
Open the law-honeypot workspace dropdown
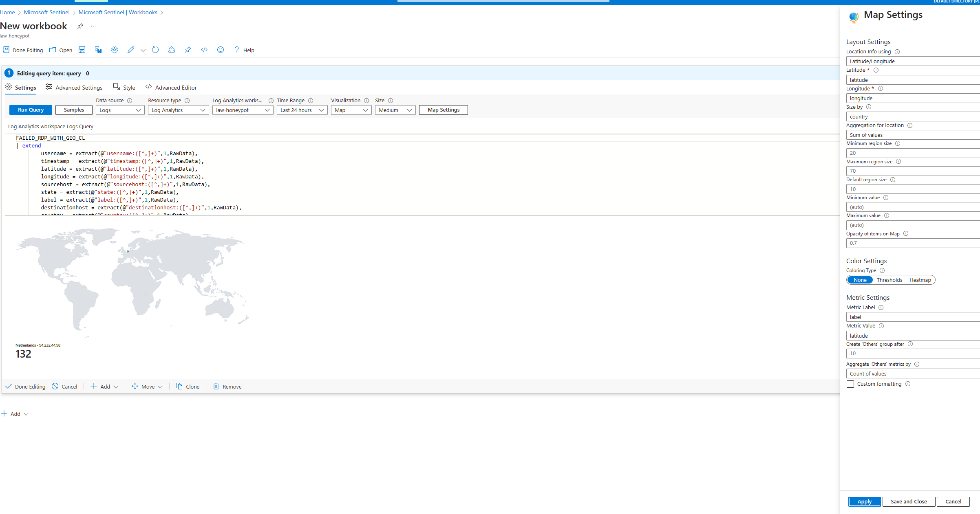point(243,110)
